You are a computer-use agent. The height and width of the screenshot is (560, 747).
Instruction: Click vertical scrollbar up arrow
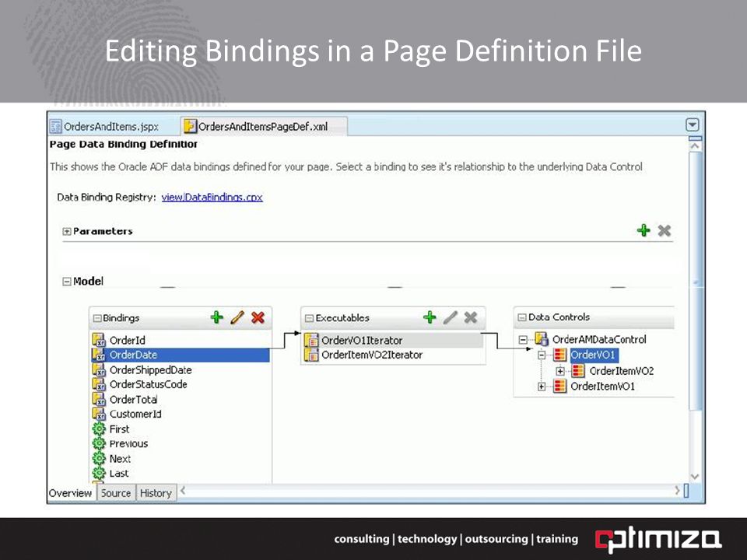tap(695, 145)
